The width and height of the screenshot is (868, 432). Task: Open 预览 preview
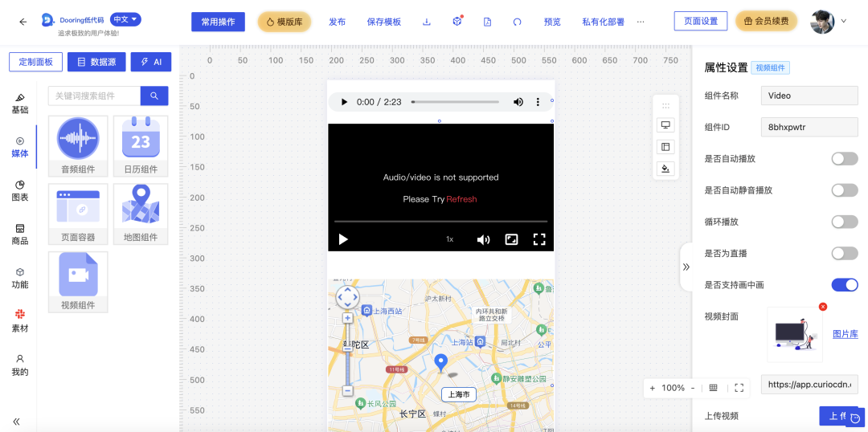(x=552, y=22)
